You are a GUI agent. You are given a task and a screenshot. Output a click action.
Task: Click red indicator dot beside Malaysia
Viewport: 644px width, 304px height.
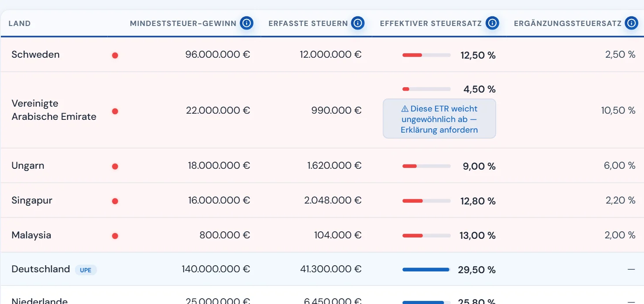click(115, 236)
